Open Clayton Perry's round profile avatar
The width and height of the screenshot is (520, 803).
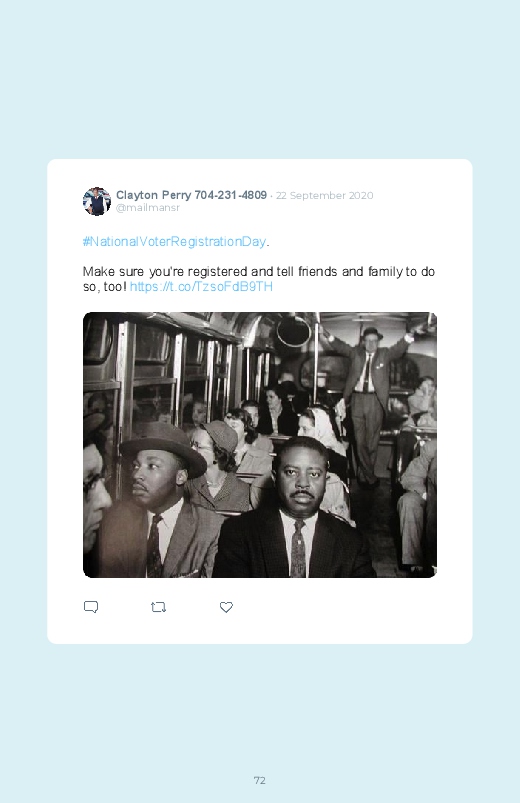point(97,201)
